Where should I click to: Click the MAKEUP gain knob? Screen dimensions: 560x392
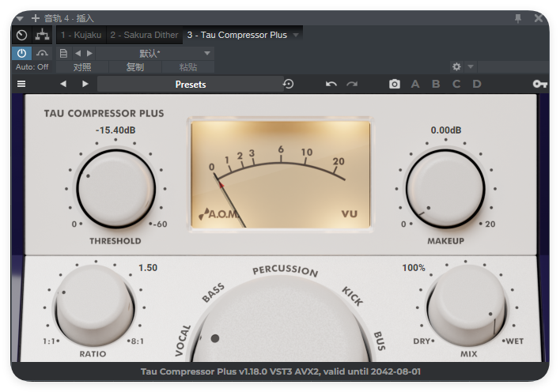pyautogui.click(x=445, y=189)
